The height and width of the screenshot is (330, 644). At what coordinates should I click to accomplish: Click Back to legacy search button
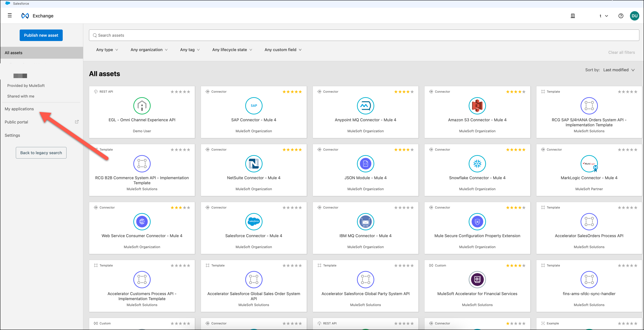tap(41, 153)
